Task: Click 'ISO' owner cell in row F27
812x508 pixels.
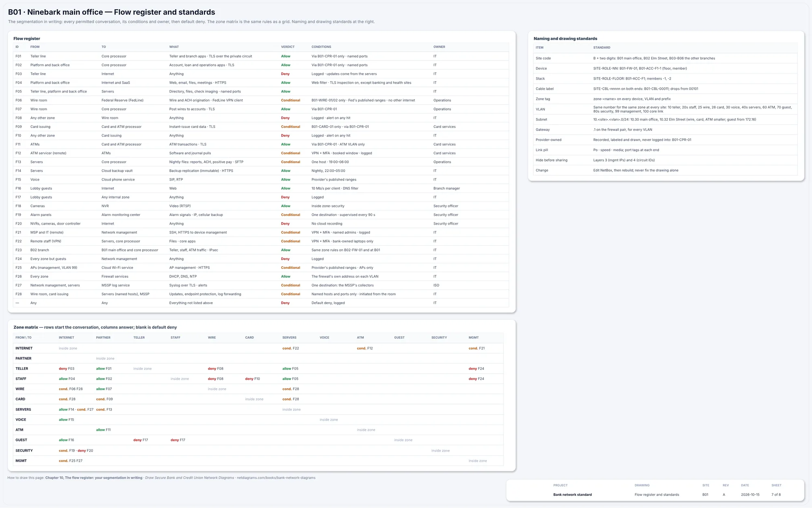Action: [x=436, y=285]
